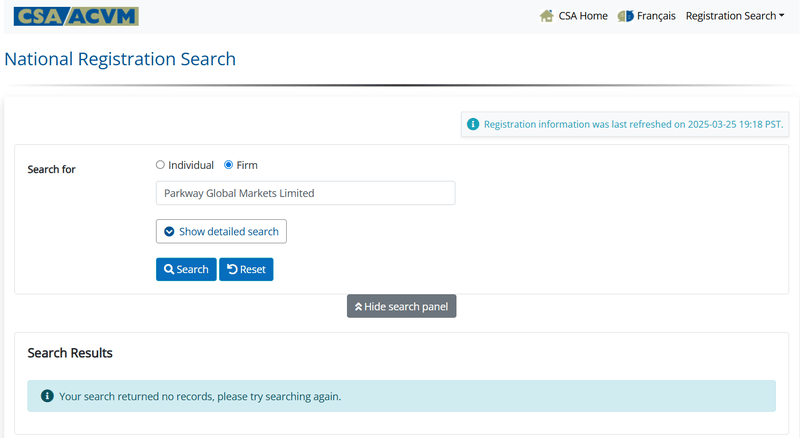Screen dimensions: 800x438
Task: Select the Individual radio button
Action: pos(160,164)
